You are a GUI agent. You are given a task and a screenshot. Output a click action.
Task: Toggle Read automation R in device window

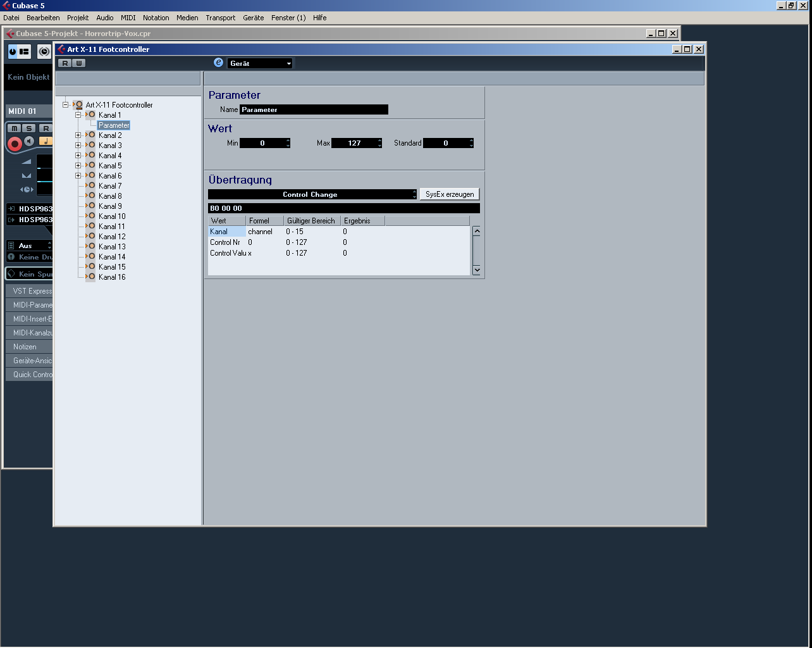(x=65, y=63)
